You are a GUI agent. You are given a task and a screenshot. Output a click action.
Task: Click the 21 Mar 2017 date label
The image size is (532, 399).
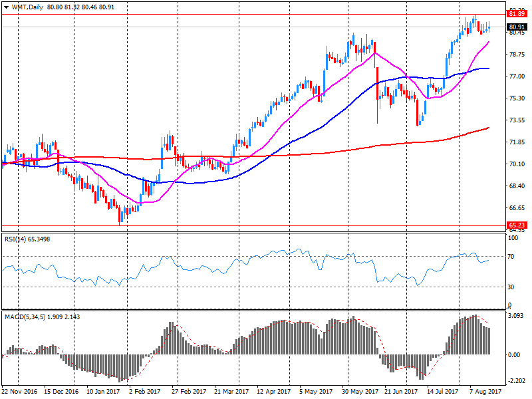point(231,391)
